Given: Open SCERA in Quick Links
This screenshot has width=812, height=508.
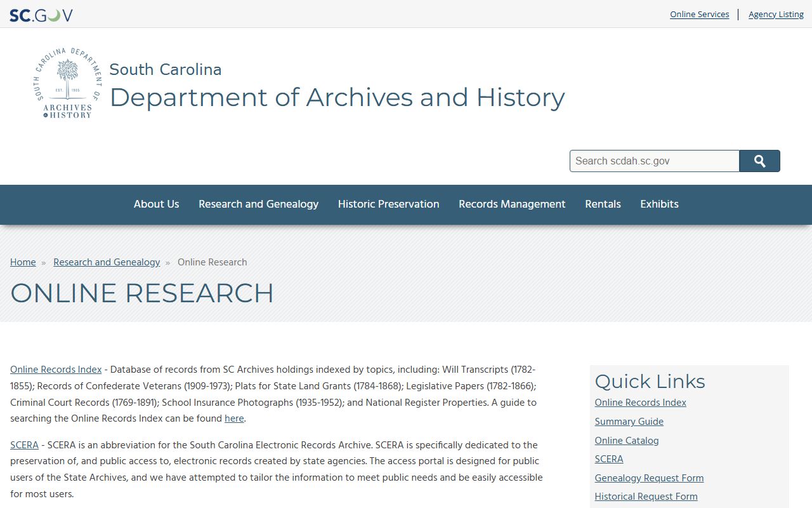Looking at the screenshot, I should [609, 459].
